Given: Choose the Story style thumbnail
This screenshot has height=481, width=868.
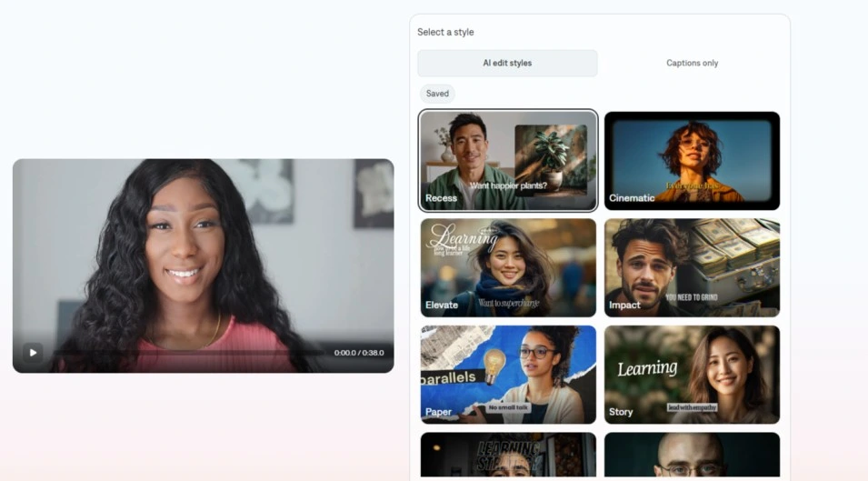Looking at the screenshot, I should pyautogui.click(x=692, y=375).
